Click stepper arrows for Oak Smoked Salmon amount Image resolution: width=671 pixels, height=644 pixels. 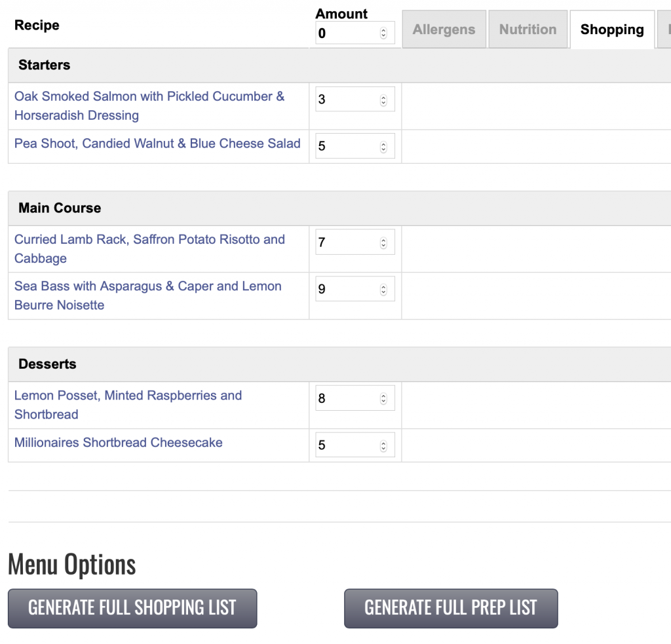pos(383,100)
